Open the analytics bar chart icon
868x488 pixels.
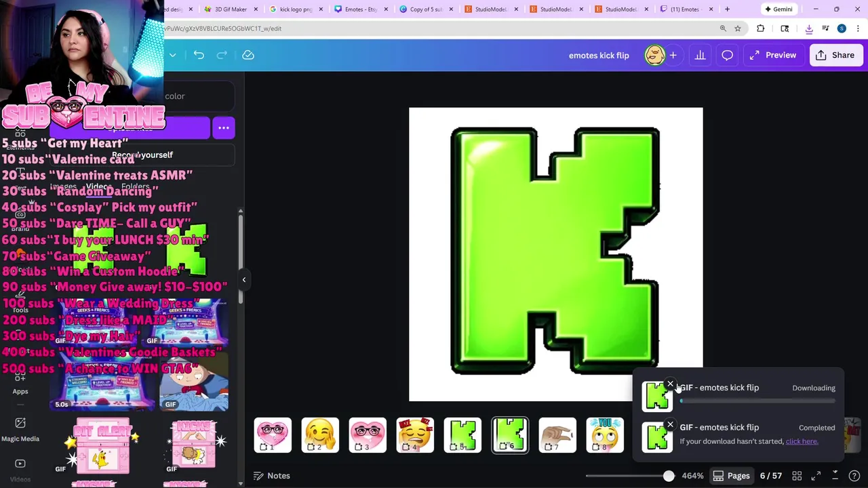(700, 56)
